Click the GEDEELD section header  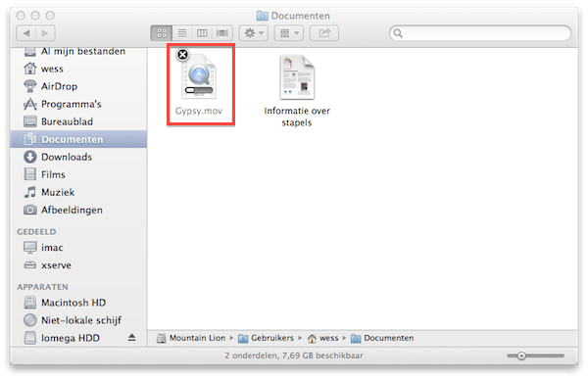(x=36, y=232)
